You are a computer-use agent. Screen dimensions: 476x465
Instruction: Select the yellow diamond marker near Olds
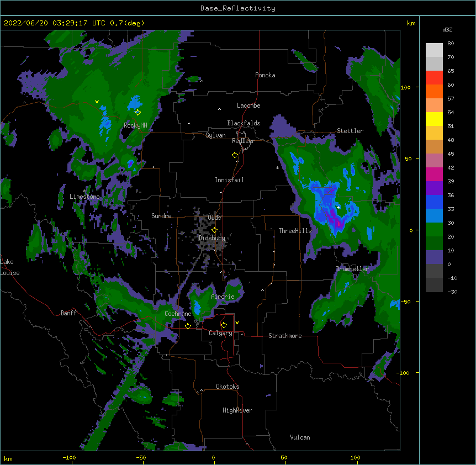tap(214, 230)
